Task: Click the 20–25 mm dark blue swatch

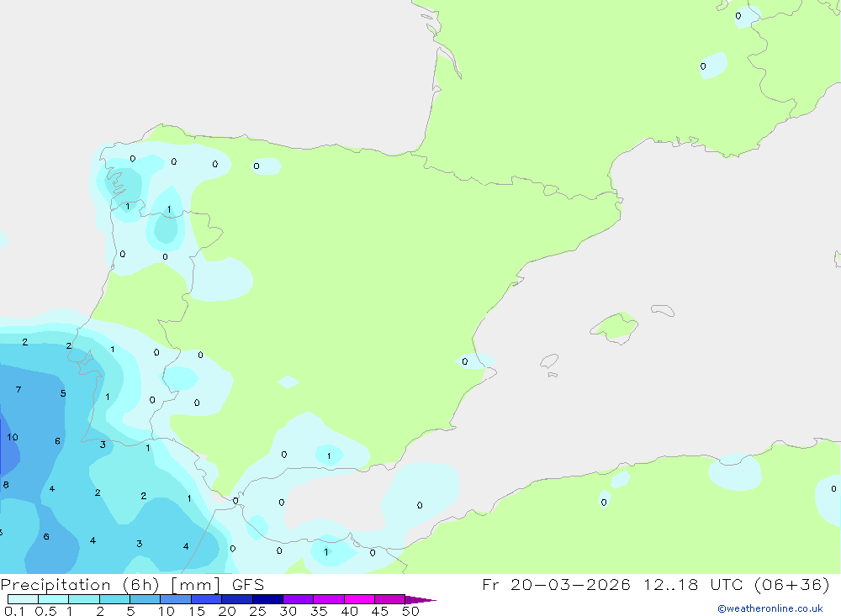Action: pos(236,599)
